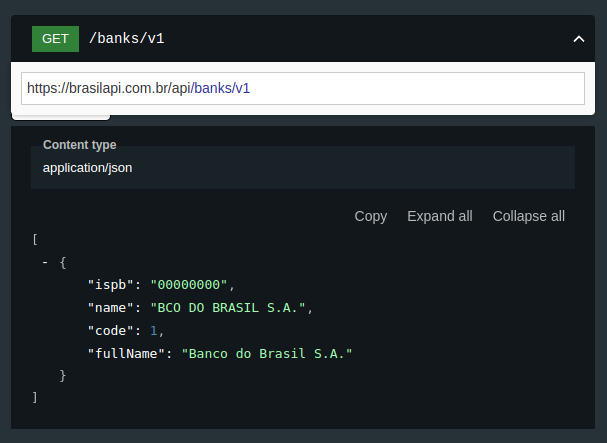This screenshot has width=607, height=443.
Task: Click the "name" key text
Action: click(x=111, y=308)
